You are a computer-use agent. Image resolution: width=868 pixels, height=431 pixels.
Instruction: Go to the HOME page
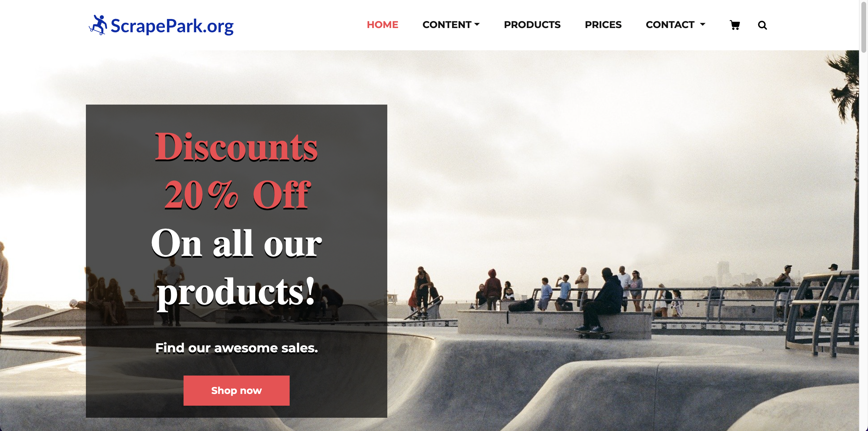382,25
